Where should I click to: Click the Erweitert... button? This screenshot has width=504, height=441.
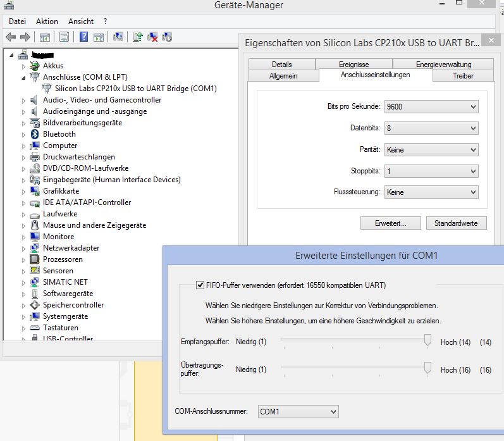(390, 223)
